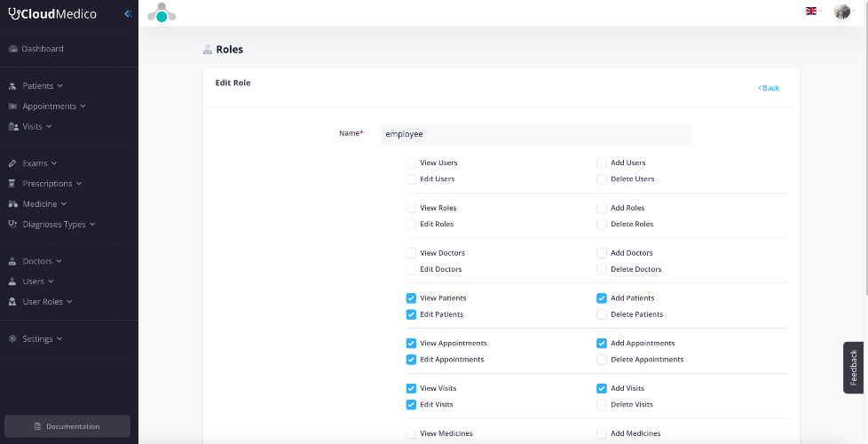Image resolution: width=868 pixels, height=444 pixels.
Task: Uncheck the Add Visits checkbox
Action: (x=601, y=388)
